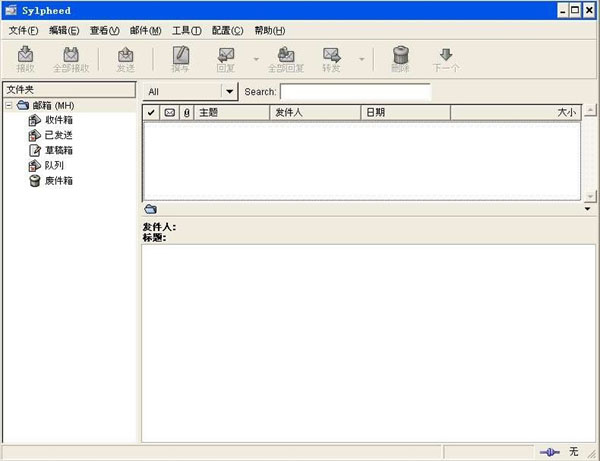This screenshot has width=600, height=461.
Task: Click the folder icon above message header
Action: (x=151, y=209)
